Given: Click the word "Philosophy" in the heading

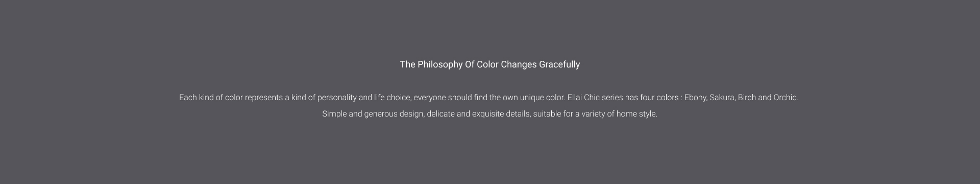Looking at the screenshot, I should click(x=440, y=64).
